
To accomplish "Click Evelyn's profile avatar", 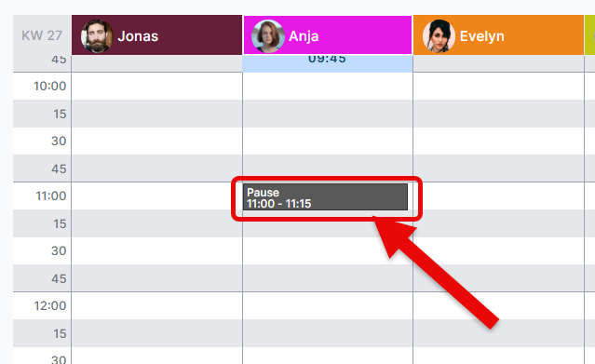I will pyautogui.click(x=439, y=36).
